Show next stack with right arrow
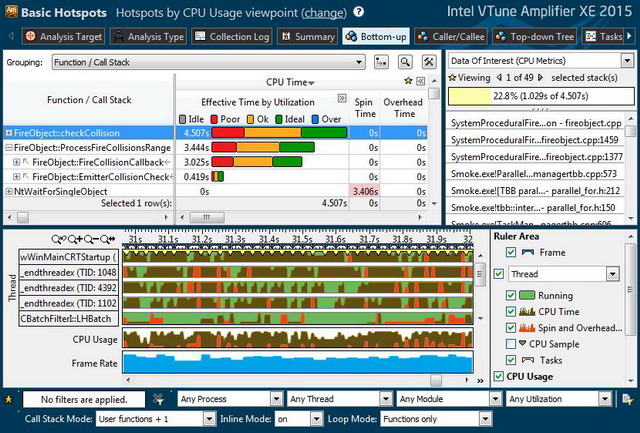This screenshot has width=640, height=433. point(541,78)
